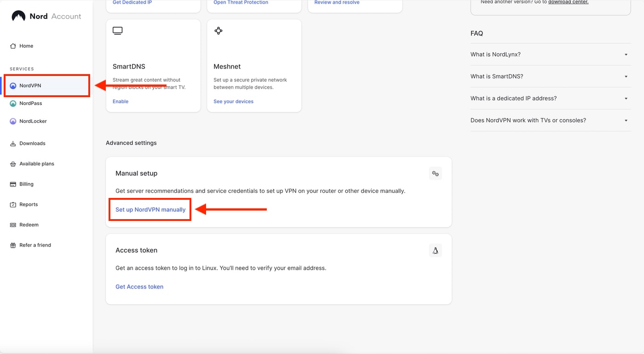Open Refer a friend page
The height and width of the screenshot is (354, 644).
coord(35,245)
